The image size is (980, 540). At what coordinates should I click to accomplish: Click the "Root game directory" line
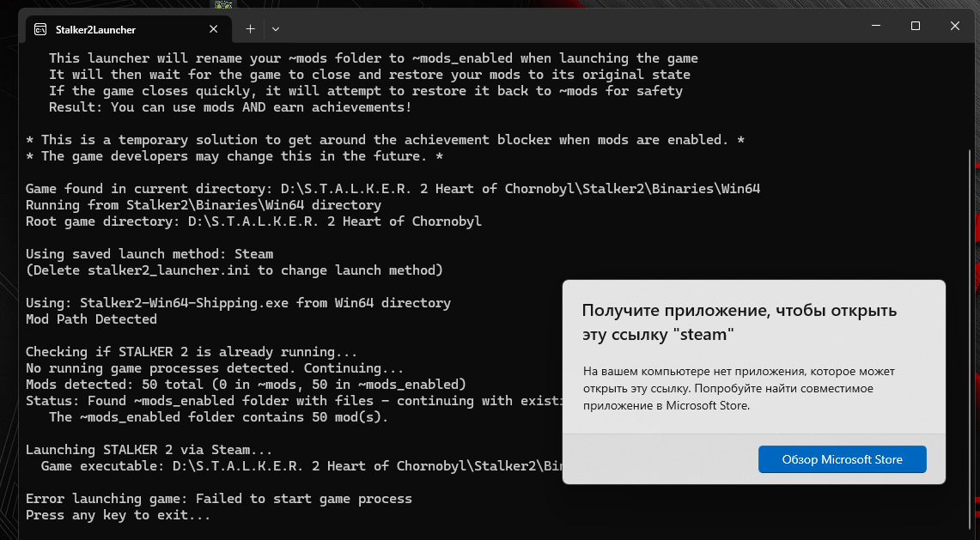253,221
